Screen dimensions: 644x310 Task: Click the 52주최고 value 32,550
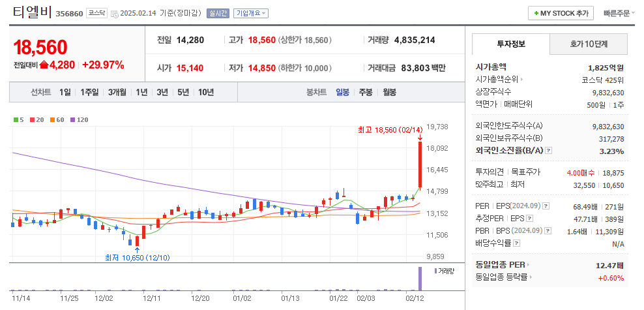pos(584,185)
